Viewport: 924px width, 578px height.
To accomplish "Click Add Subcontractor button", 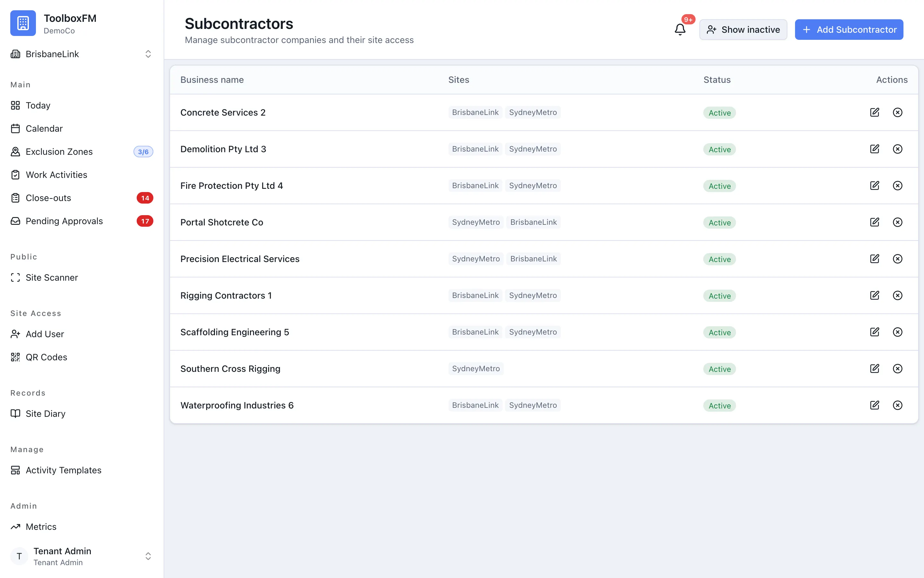I will coord(849,30).
